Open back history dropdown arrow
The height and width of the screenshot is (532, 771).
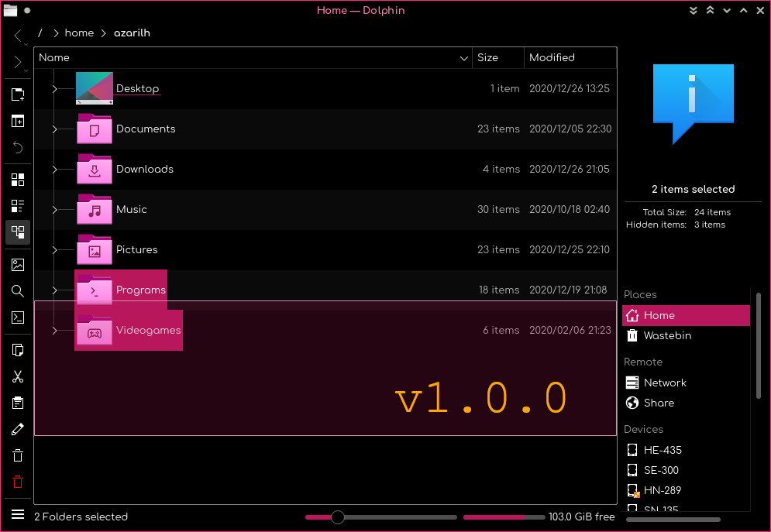pos(26,44)
